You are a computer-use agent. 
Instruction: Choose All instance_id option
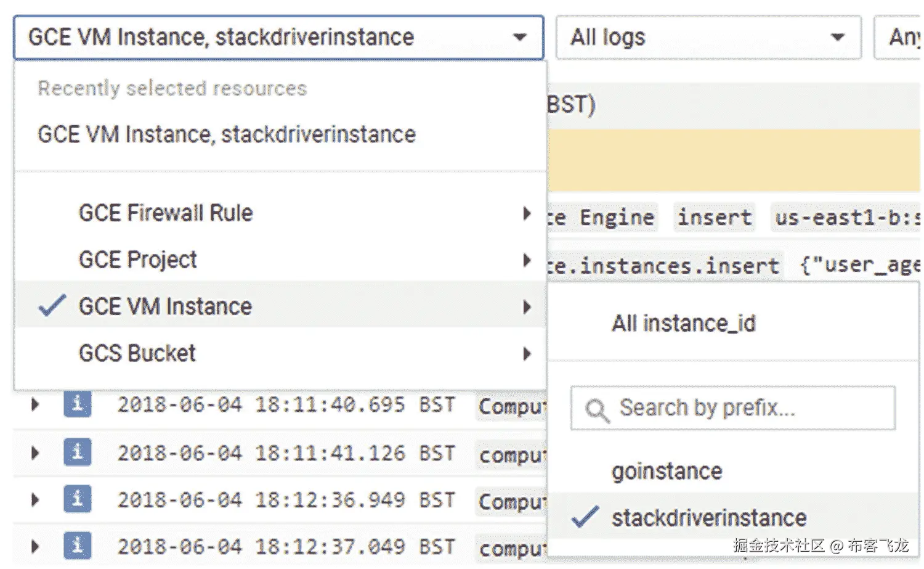(x=683, y=324)
